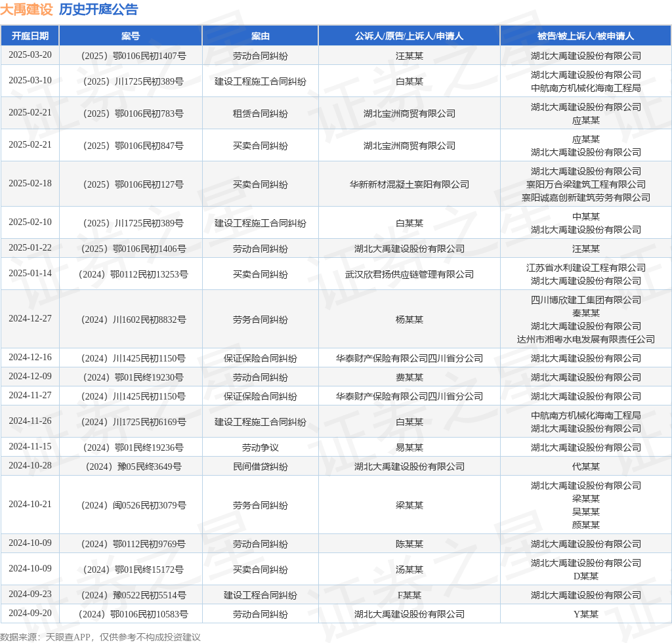Select date cell 2025-01-22
The image size is (672, 643).
[x=30, y=247]
